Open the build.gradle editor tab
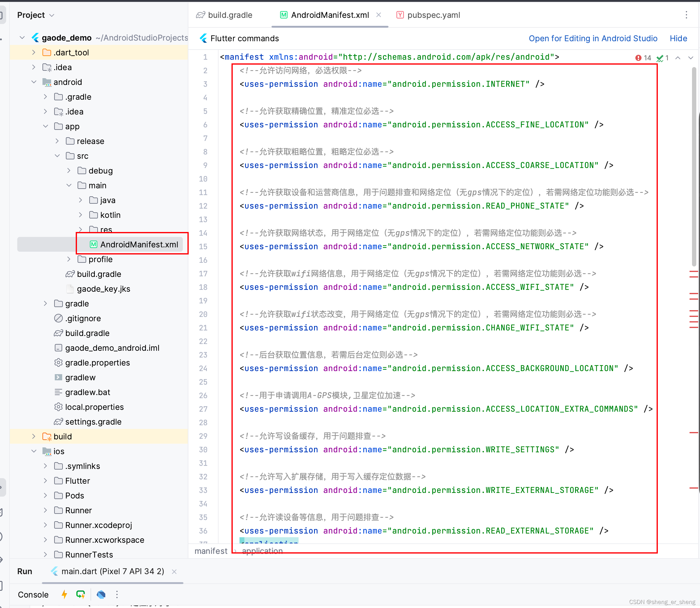The height and width of the screenshot is (608, 700). tap(224, 15)
